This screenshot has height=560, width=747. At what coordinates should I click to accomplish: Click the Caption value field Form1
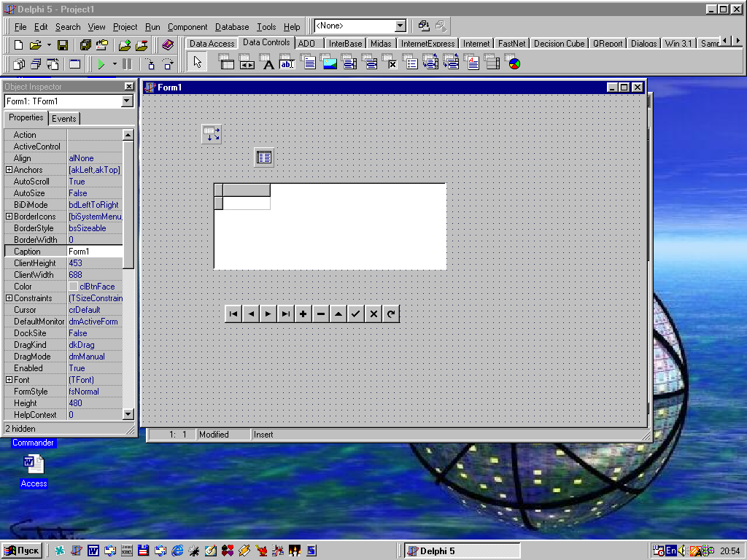pyautogui.click(x=95, y=252)
